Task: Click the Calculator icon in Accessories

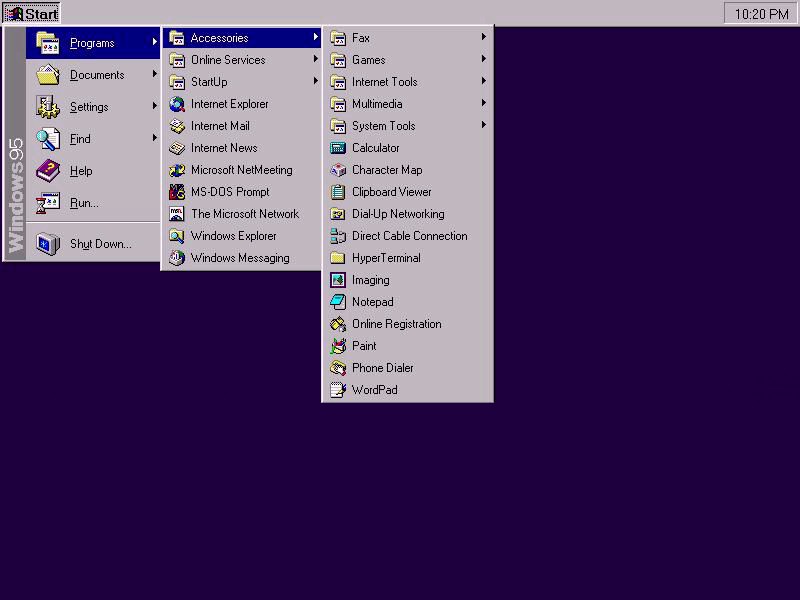Action: pyautogui.click(x=338, y=148)
